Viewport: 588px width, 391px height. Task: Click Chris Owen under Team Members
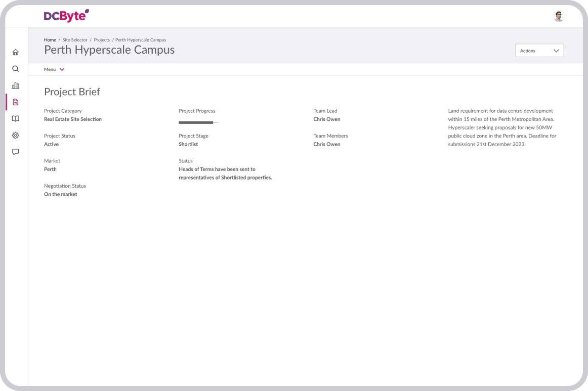coord(327,144)
